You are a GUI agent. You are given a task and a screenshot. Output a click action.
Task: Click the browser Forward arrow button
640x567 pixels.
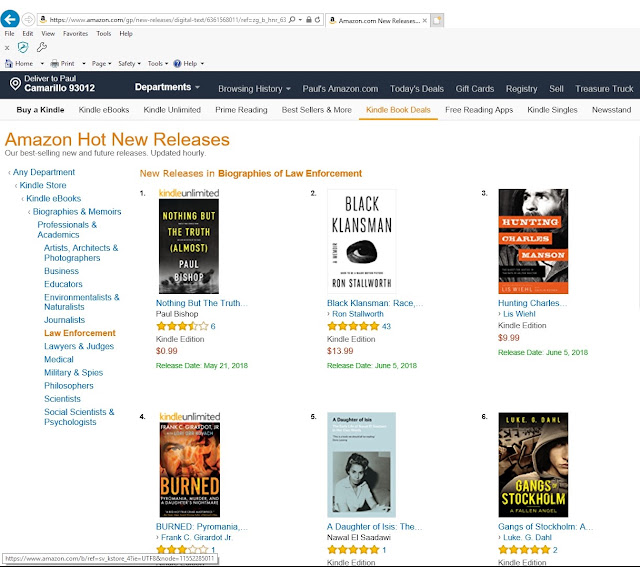tap(28, 19)
